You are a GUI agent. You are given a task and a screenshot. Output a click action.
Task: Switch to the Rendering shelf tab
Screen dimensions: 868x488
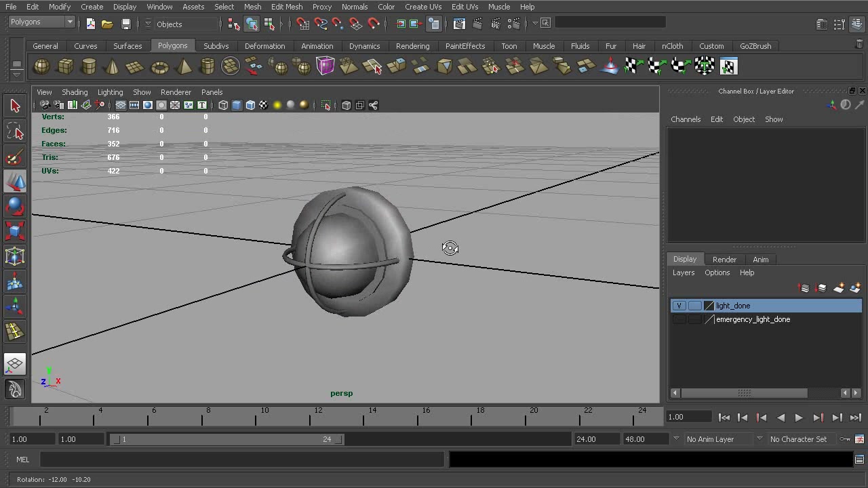[x=412, y=46]
